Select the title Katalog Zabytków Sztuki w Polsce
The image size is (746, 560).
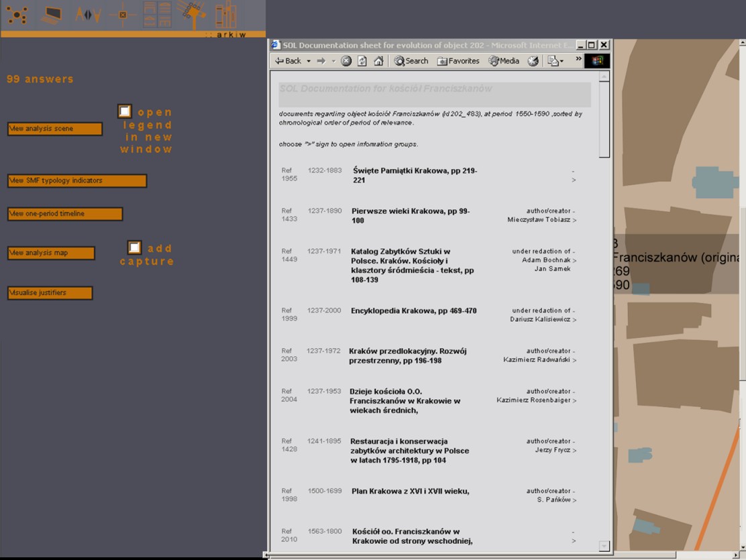[x=412, y=266]
